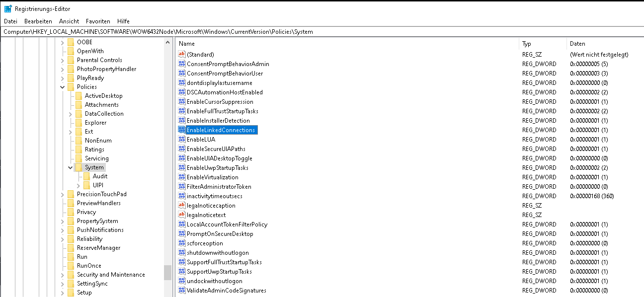Click the tree pane scroll-up arrow
The width and height of the screenshot is (644, 297).
tap(168, 42)
